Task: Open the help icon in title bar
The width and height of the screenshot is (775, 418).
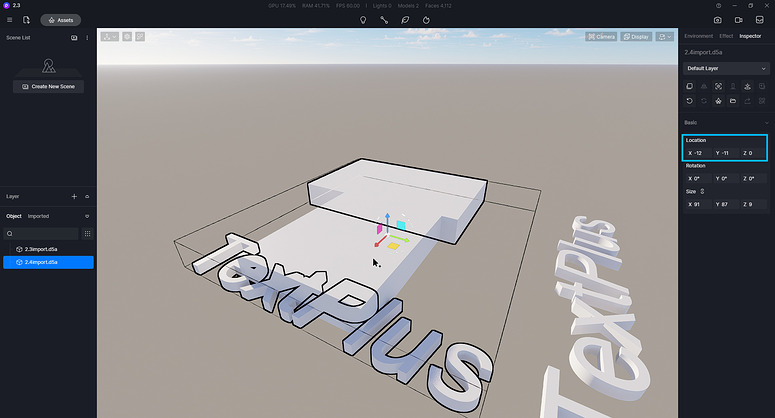Action: click(x=718, y=6)
